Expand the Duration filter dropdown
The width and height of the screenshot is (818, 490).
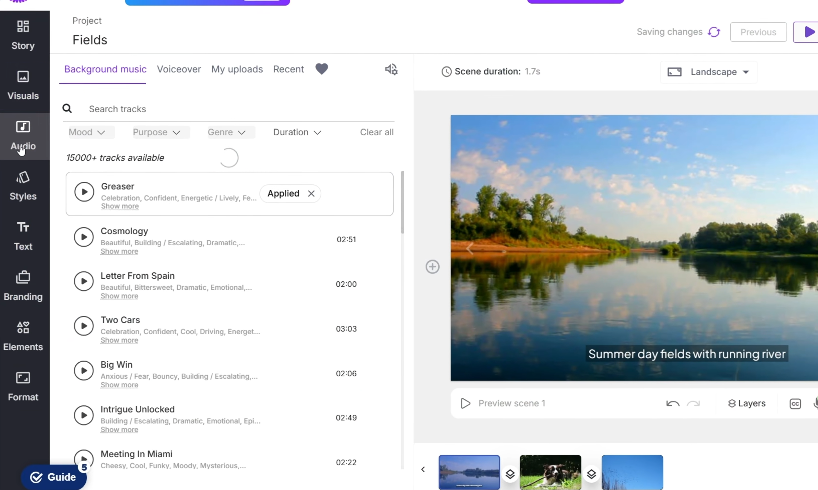[x=297, y=132]
